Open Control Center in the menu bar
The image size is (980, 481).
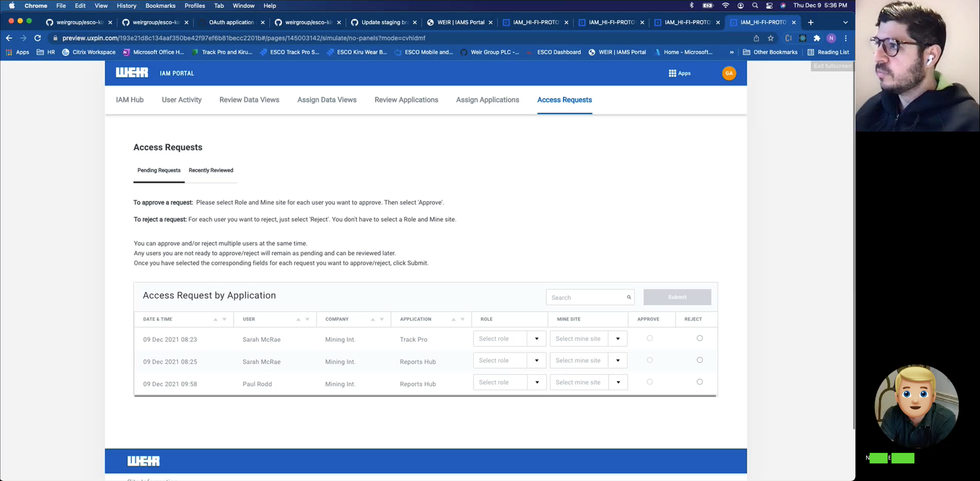point(769,6)
